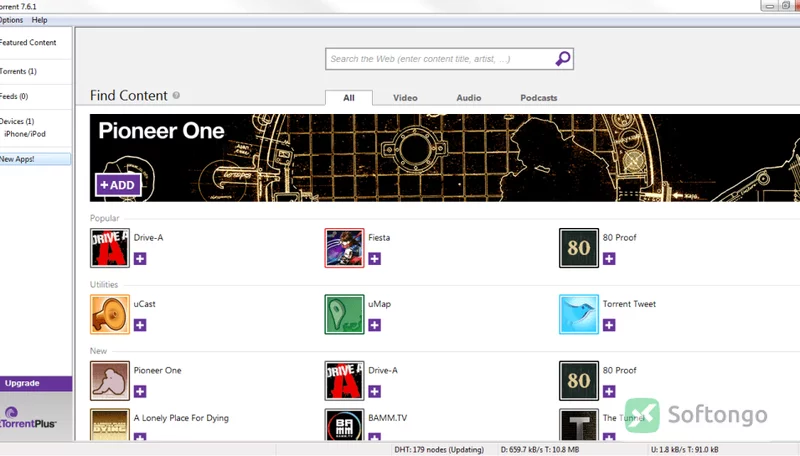Open the Help menu

(39, 20)
